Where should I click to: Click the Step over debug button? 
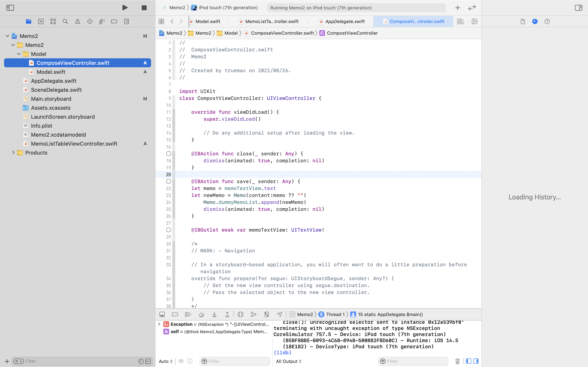201,314
